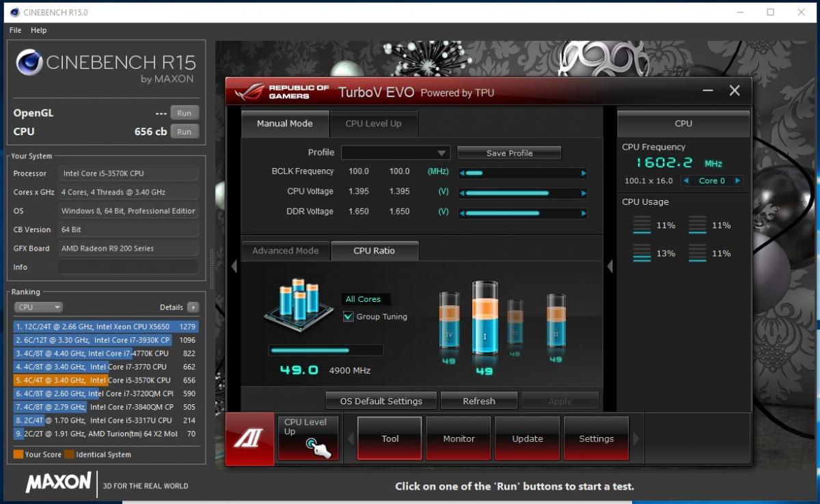
Task: Click the Processor field Intel Core i5-3570K
Action: tap(128, 173)
